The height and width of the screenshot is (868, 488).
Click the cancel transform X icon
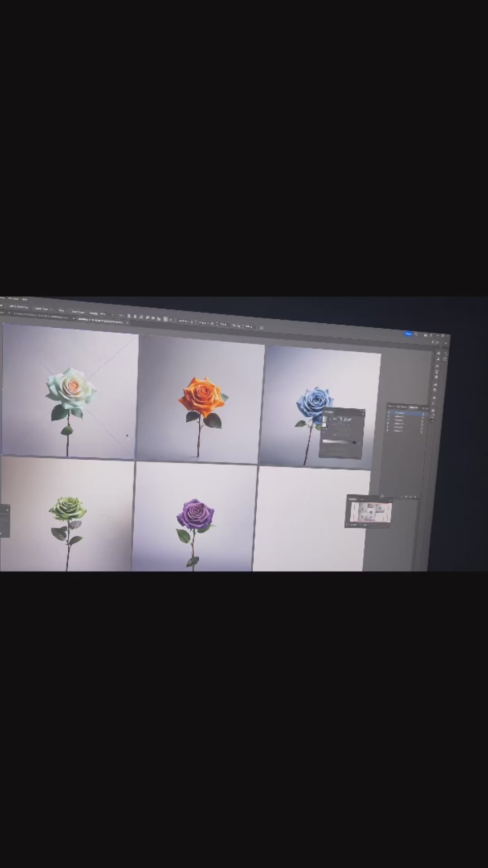pyautogui.click(x=261, y=327)
